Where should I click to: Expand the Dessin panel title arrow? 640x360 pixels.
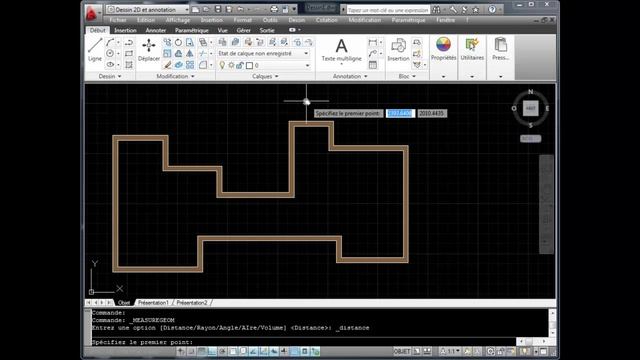pyautogui.click(x=120, y=76)
